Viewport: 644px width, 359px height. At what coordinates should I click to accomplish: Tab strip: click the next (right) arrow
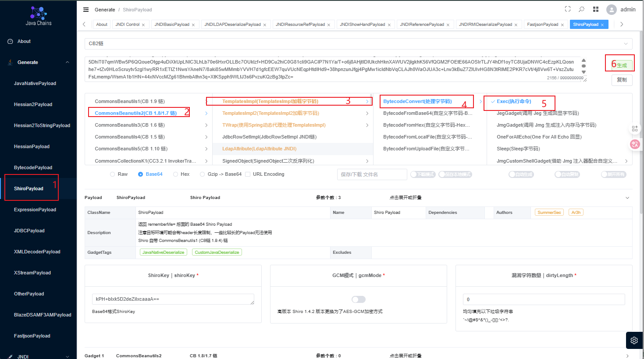[622, 25]
